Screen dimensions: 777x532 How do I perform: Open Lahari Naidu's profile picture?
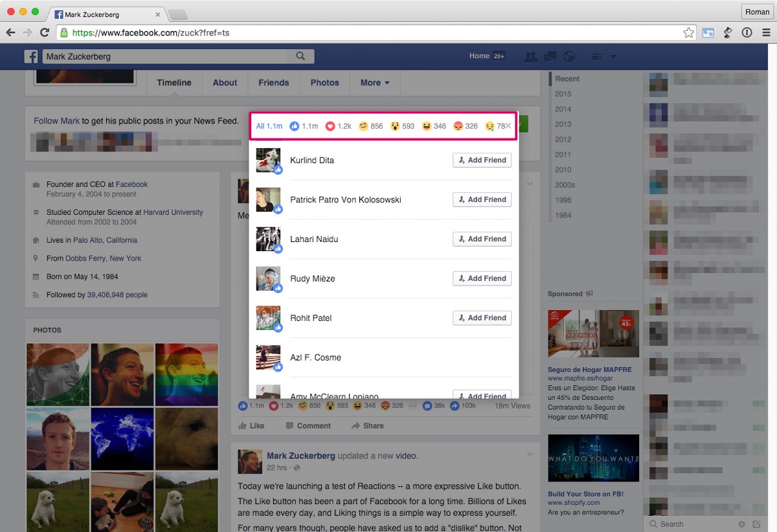tap(268, 239)
